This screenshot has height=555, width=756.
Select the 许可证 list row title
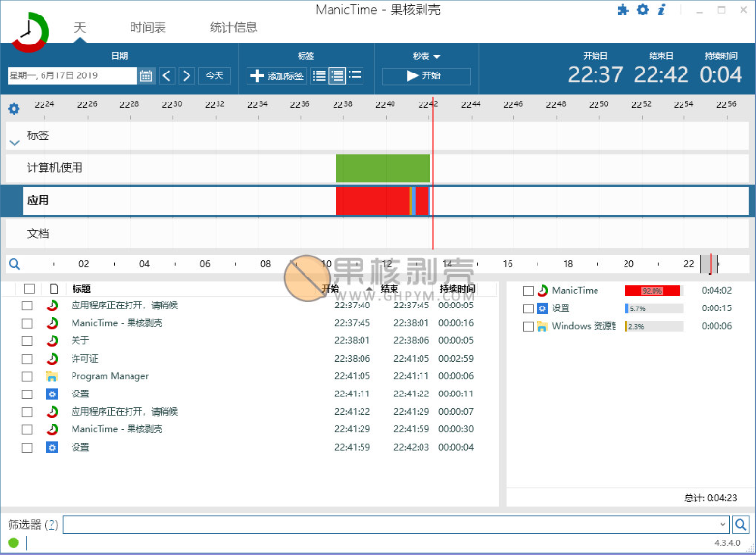point(84,359)
